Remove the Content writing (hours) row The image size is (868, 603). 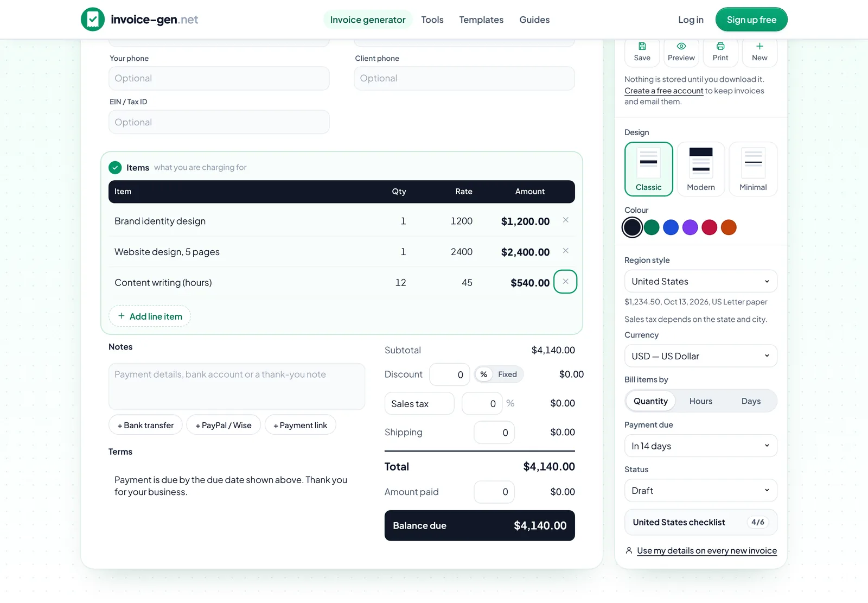(565, 282)
